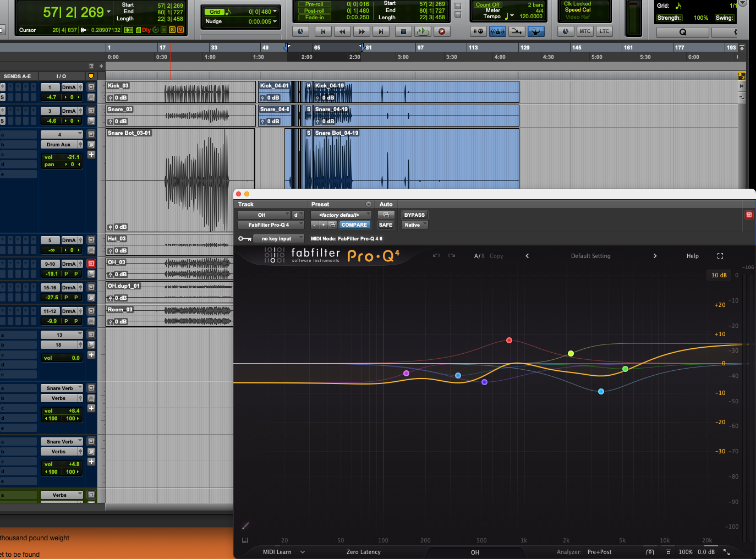Add a track with the plus icon above tracks

(x=101, y=66)
